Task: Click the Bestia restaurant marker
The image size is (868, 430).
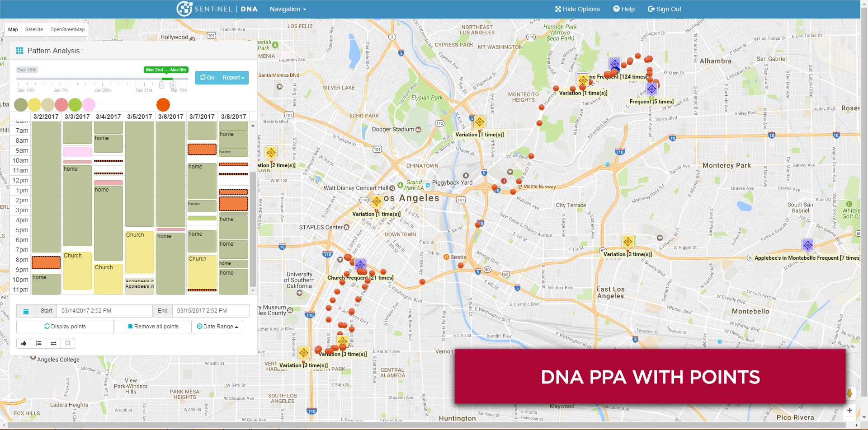Action: (446, 257)
